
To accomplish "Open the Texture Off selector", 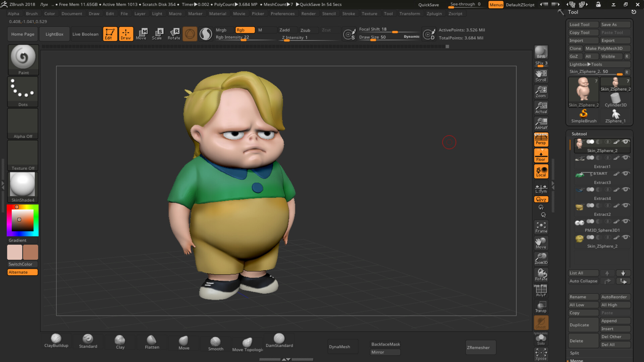I will (23, 155).
